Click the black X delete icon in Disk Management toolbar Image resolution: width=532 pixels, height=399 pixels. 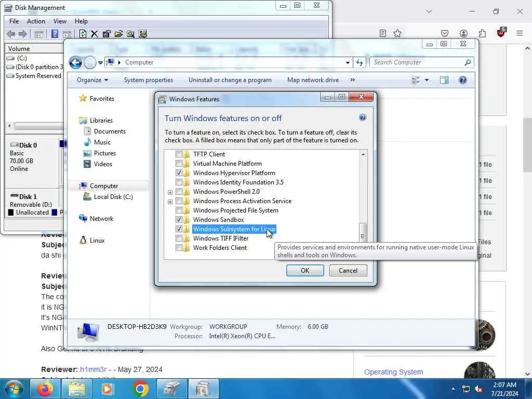coord(95,34)
